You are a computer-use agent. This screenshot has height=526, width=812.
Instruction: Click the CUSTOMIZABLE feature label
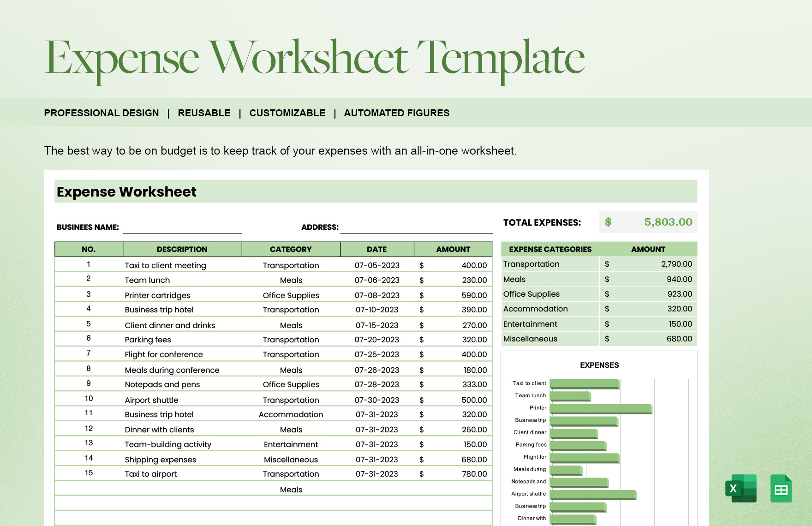pos(287,113)
